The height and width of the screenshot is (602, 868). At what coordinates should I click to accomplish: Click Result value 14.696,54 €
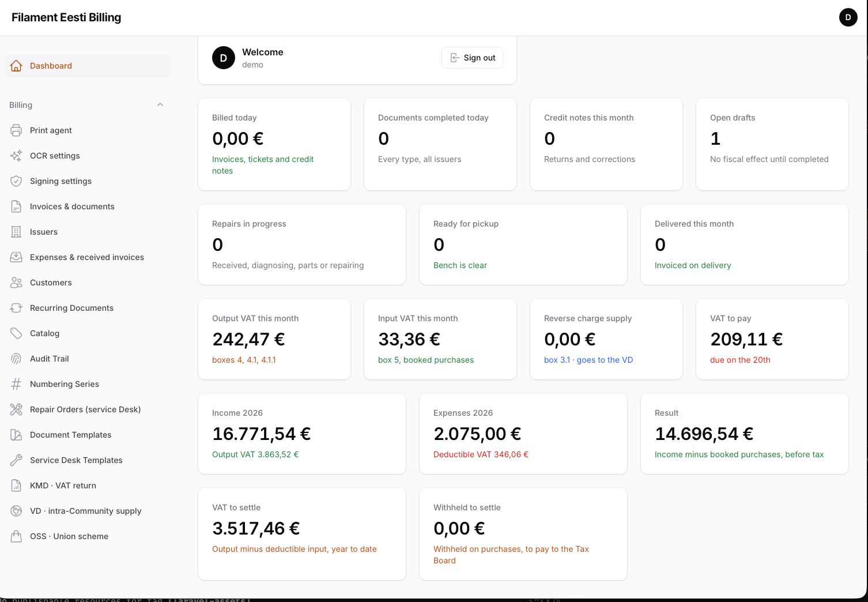pos(704,434)
